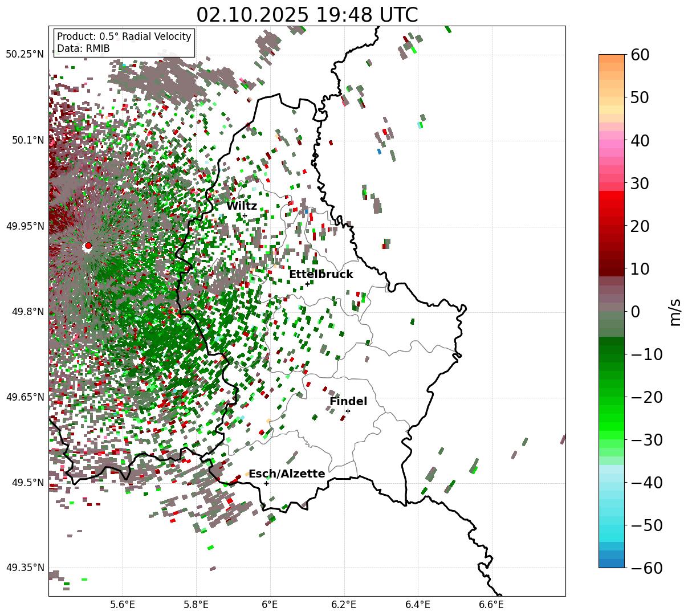The width and height of the screenshot is (688, 616).
Task: Click the 10 colorbar tick label
Action: (640, 269)
